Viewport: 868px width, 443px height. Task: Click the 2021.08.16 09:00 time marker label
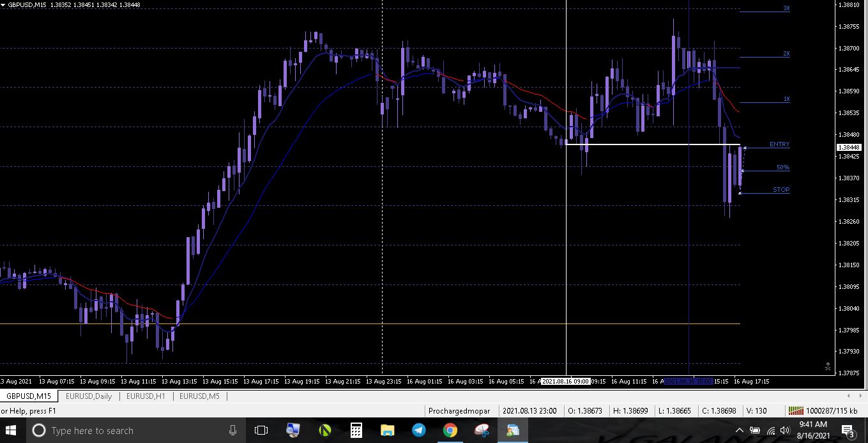tap(565, 381)
